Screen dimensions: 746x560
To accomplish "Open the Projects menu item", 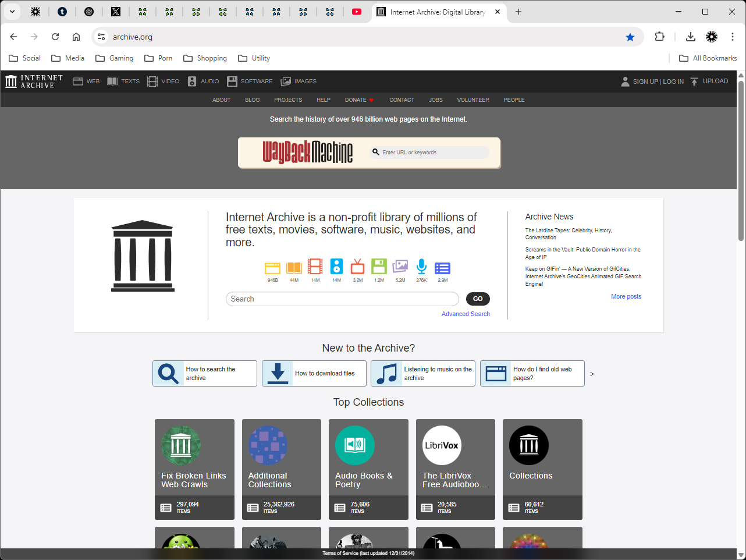I will pos(288,100).
